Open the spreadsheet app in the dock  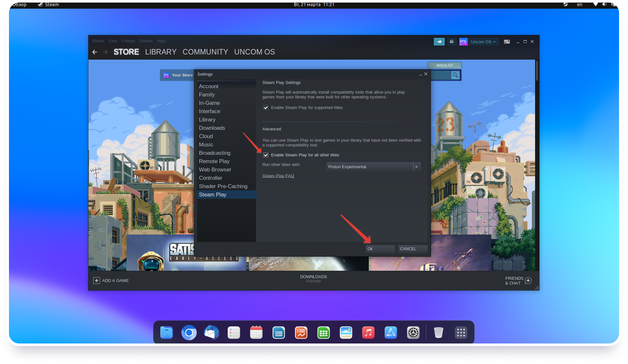click(324, 333)
